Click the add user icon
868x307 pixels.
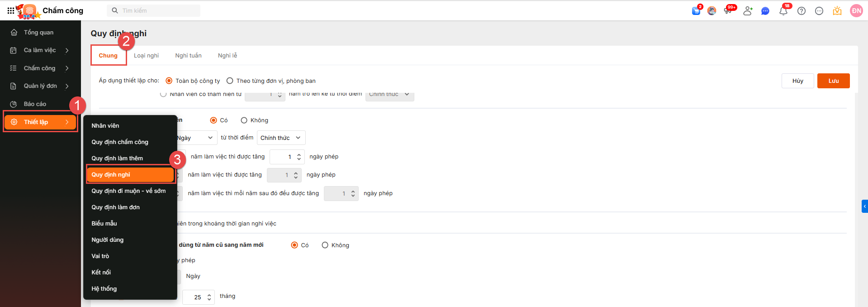tap(747, 11)
